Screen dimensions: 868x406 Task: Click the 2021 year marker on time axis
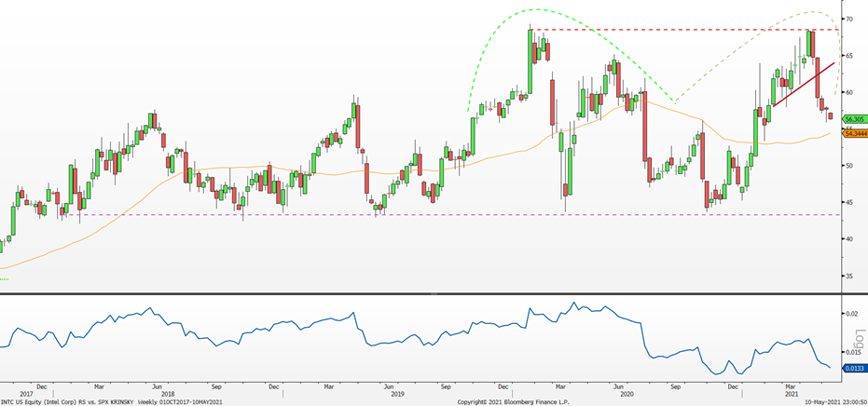point(747,394)
